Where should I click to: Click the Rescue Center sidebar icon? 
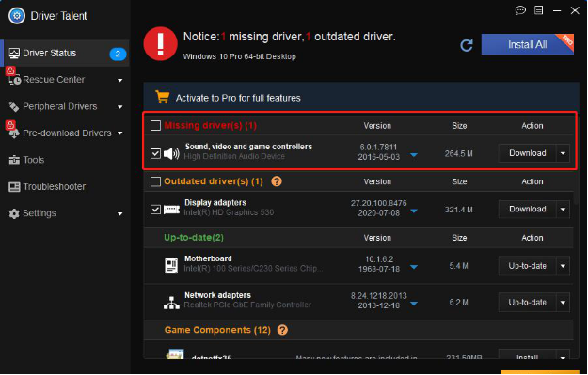coord(14,80)
